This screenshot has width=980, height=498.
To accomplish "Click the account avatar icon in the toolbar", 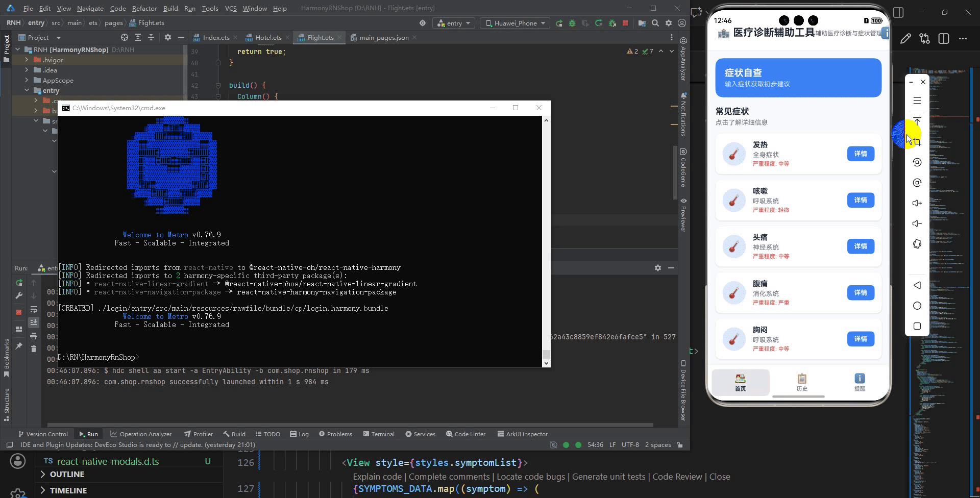I will click(682, 23).
